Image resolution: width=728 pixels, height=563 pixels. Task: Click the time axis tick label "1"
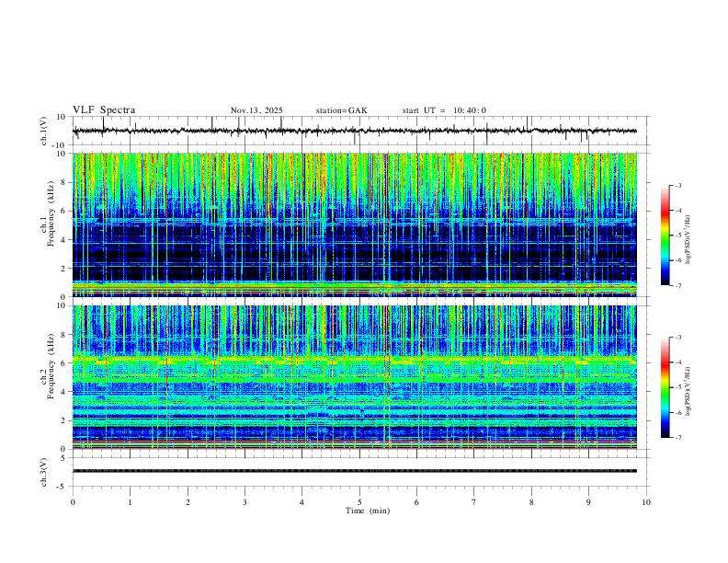(x=130, y=502)
